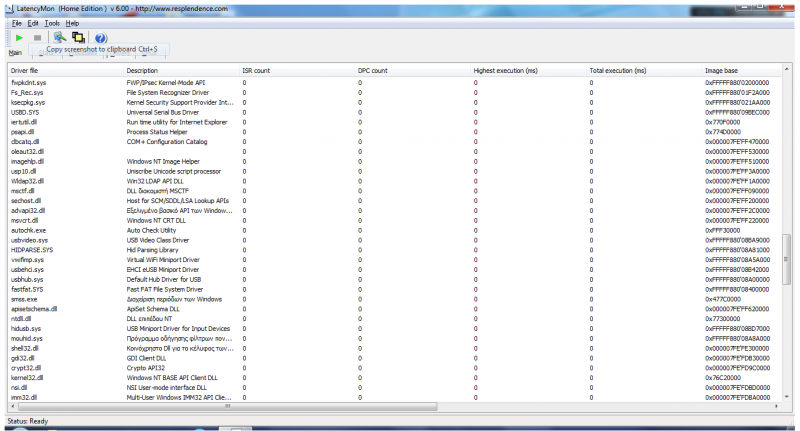Open the Edit menu
Viewport: 800px width, 431px height.
tap(34, 22)
